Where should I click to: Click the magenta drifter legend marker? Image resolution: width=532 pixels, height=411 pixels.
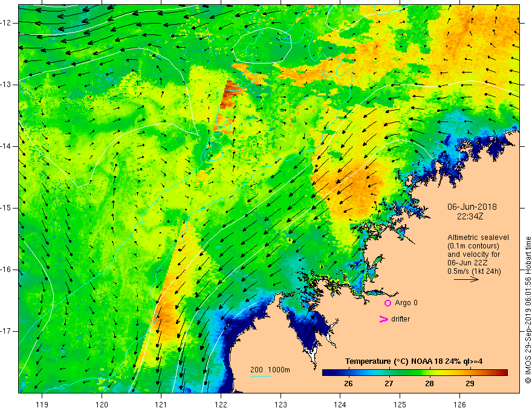(383, 319)
